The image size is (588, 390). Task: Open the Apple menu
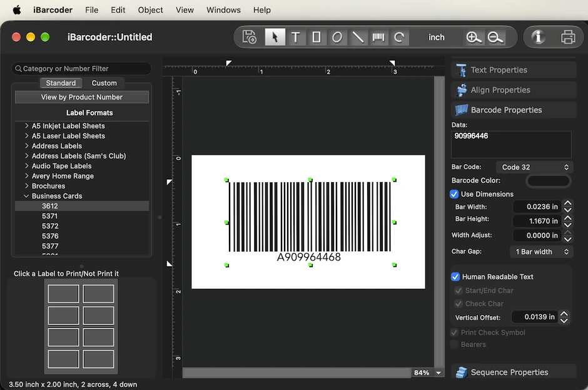click(x=17, y=10)
